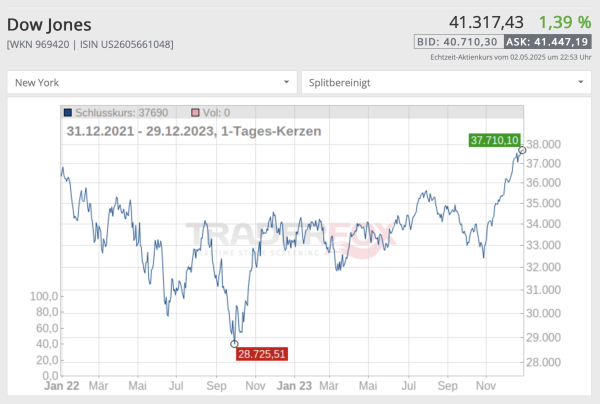Click the New York dropdown arrow

(286, 82)
